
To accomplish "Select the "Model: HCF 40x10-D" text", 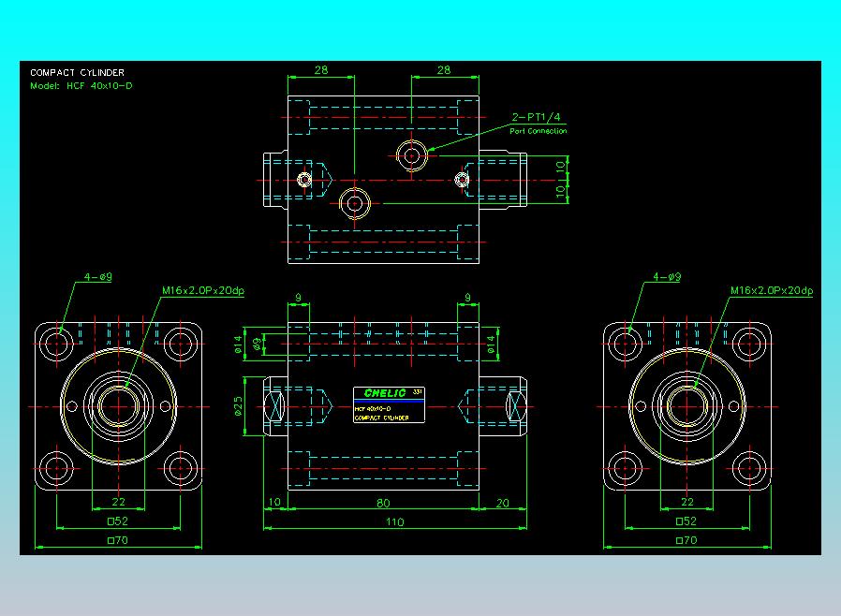I will [x=81, y=86].
